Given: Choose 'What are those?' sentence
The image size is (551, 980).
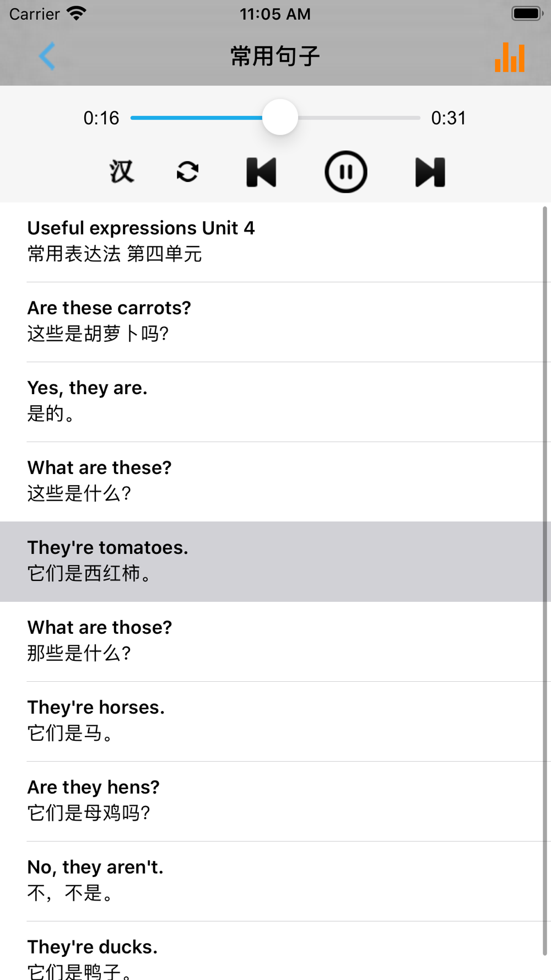Looking at the screenshot, I should (275, 642).
